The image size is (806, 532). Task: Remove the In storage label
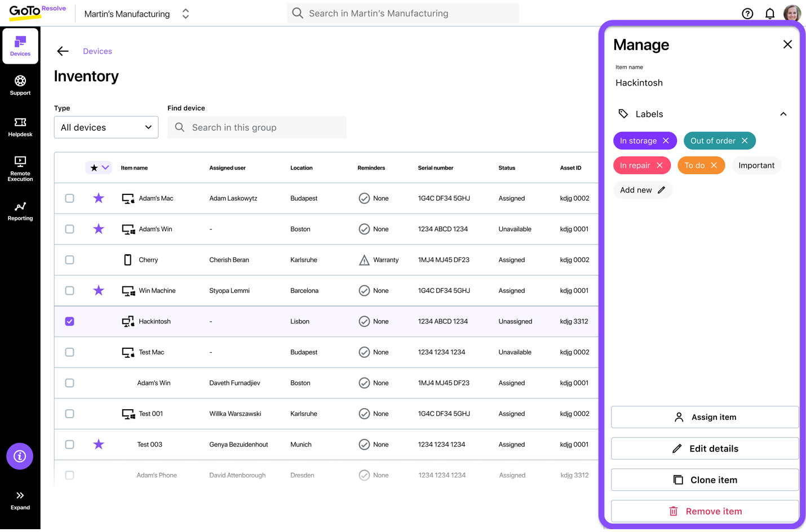tap(667, 140)
